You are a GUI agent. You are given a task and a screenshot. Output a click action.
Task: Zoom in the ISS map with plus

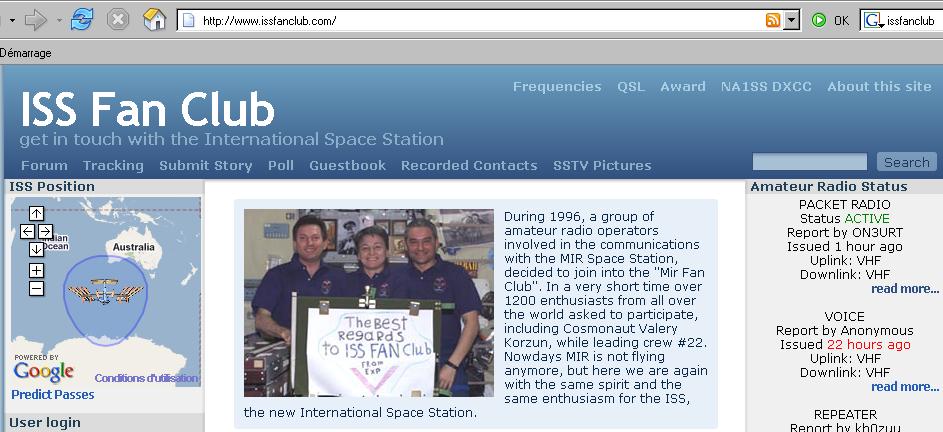(x=36, y=271)
